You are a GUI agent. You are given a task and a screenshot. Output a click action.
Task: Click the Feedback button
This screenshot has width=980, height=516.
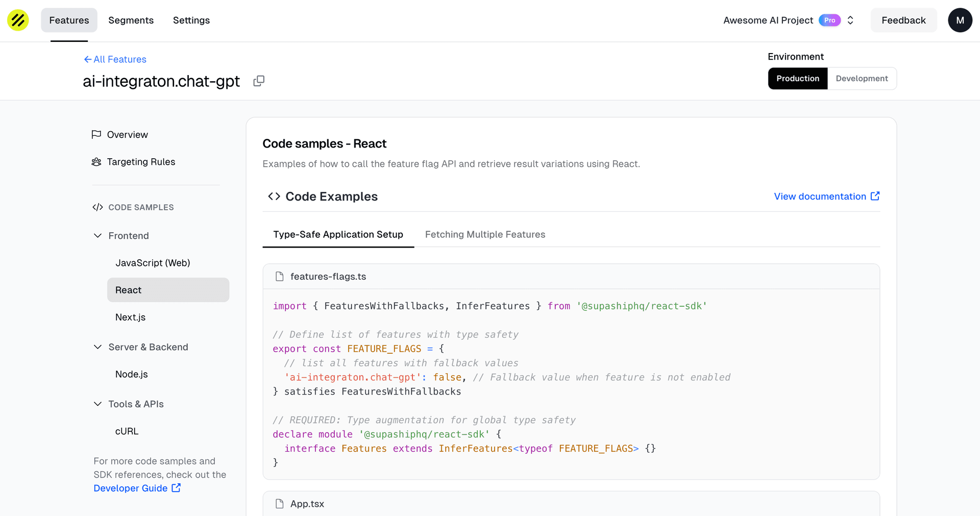pos(903,20)
